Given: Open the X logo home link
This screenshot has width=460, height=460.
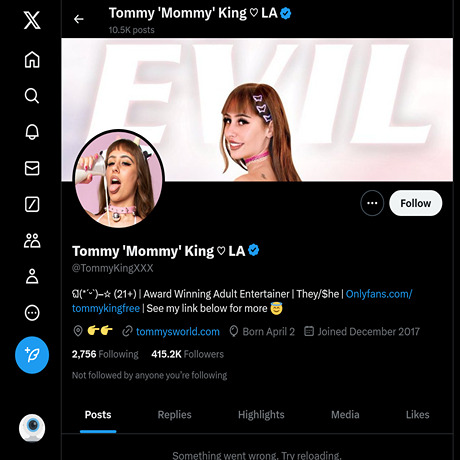Looking at the screenshot, I should 32,20.
